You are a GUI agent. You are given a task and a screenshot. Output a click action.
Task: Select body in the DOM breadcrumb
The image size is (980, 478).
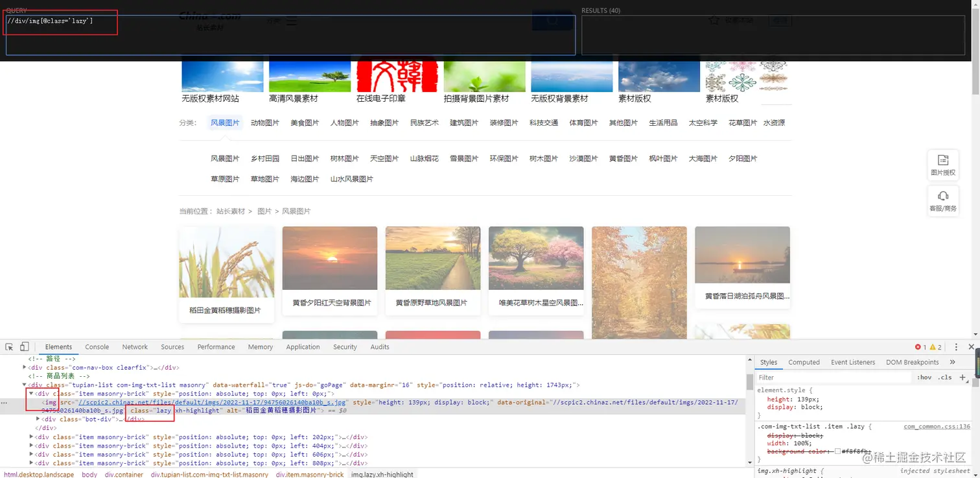click(x=89, y=474)
